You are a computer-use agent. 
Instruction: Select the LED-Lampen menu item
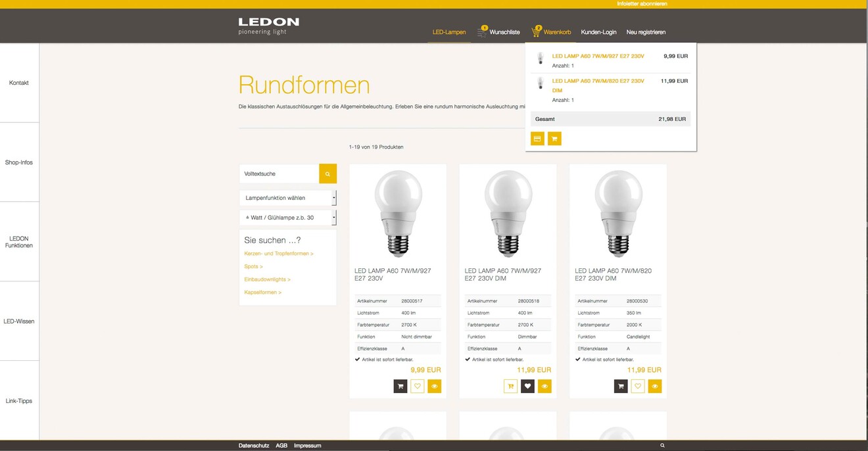pos(449,32)
